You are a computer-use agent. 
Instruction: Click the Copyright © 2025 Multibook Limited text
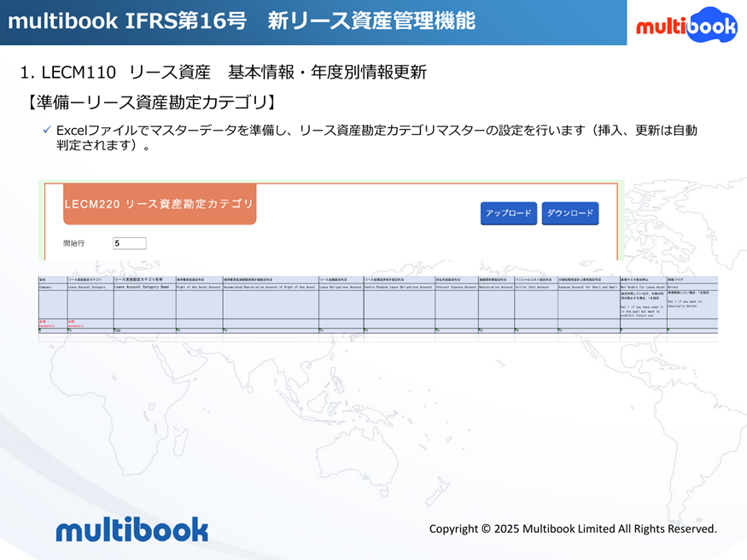pyautogui.click(x=573, y=528)
